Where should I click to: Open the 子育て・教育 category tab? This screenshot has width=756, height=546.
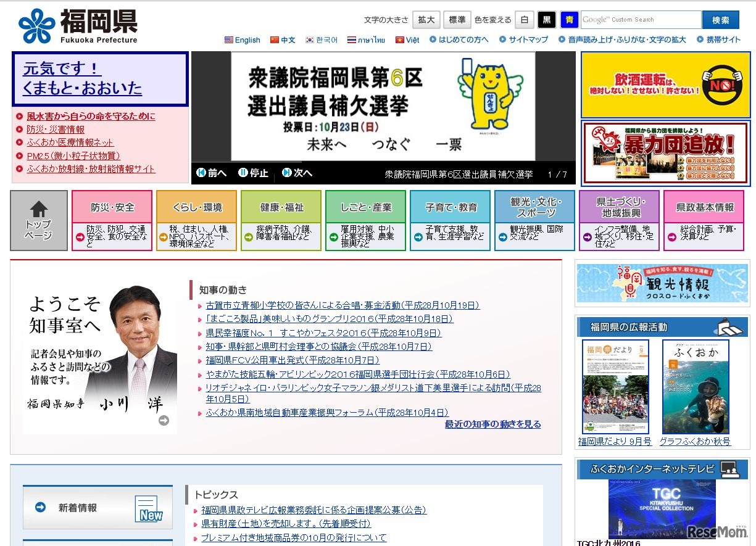[451, 208]
